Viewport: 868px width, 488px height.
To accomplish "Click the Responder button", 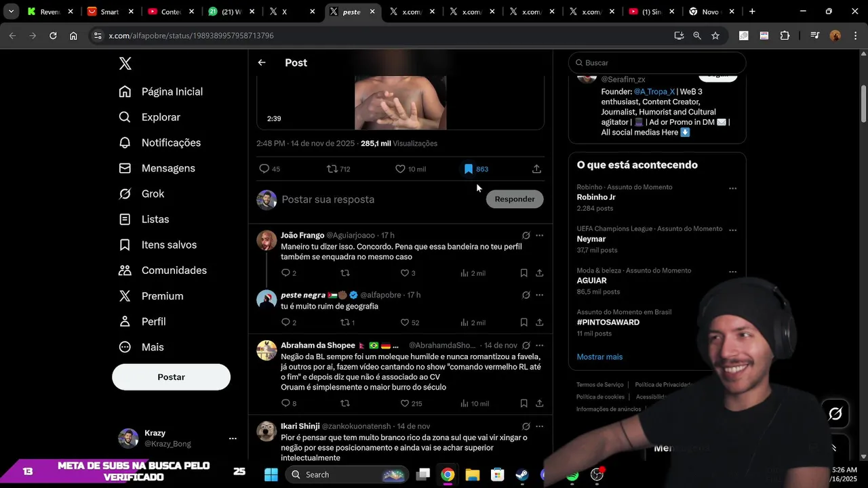I will click(x=515, y=199).
